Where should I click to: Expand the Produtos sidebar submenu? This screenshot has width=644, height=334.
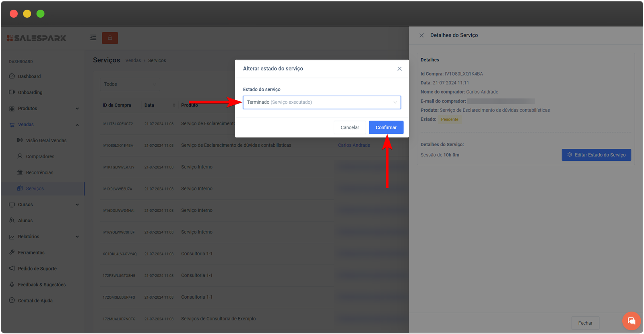click(77, 109)
